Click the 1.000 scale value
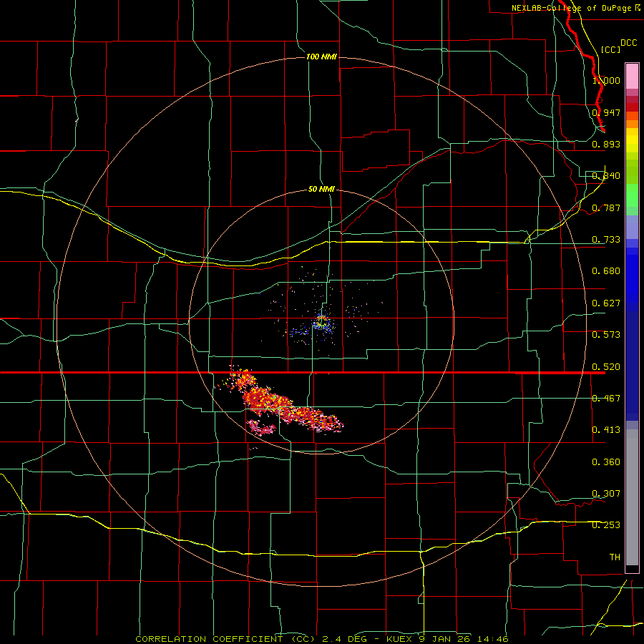This screenshot has width=644, height=644. tap(606, 80)
